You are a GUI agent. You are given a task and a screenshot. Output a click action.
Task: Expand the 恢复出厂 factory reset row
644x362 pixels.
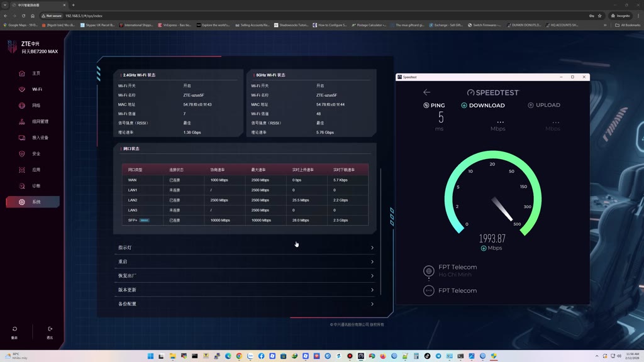click(245, 276)
